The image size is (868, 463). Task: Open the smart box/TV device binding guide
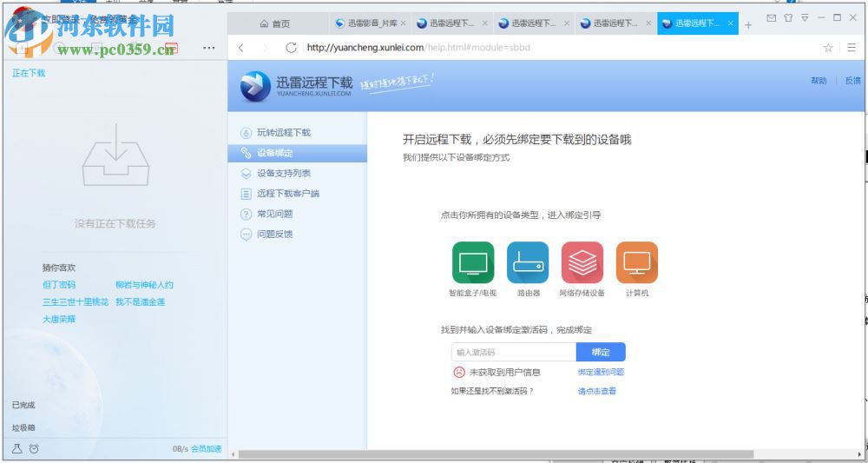point(473,262)
